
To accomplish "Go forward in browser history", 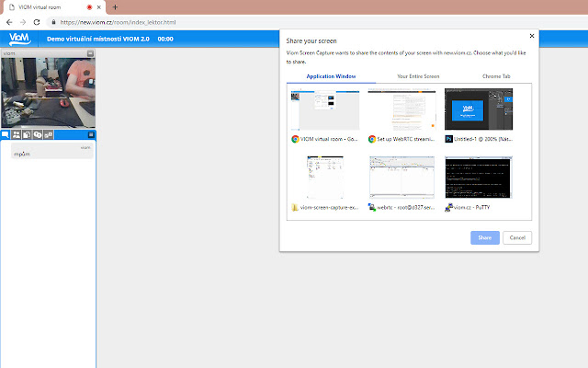I will coord(23,22).
